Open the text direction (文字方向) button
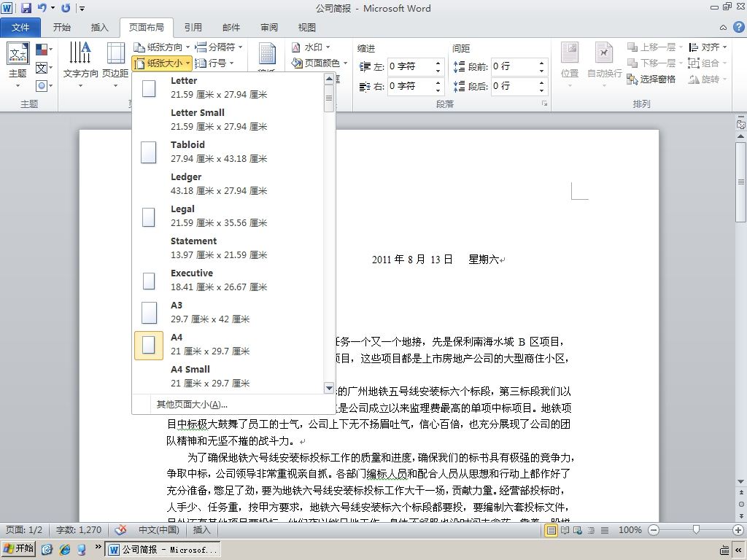The image size is (747, 560). click(80, 65)
